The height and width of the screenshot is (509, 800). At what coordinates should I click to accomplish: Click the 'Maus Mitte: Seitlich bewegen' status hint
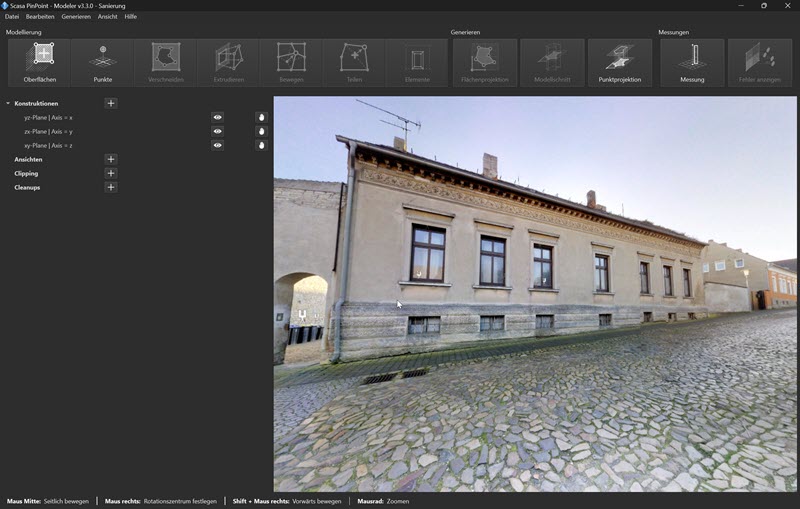[47, 501]
